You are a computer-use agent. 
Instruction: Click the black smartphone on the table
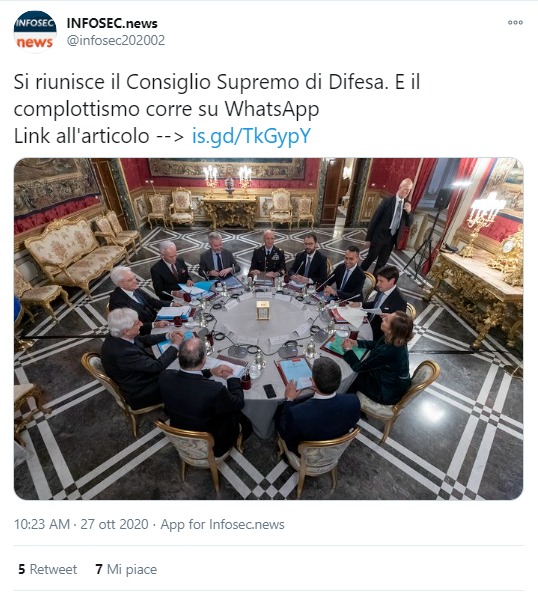click(270, 391)
